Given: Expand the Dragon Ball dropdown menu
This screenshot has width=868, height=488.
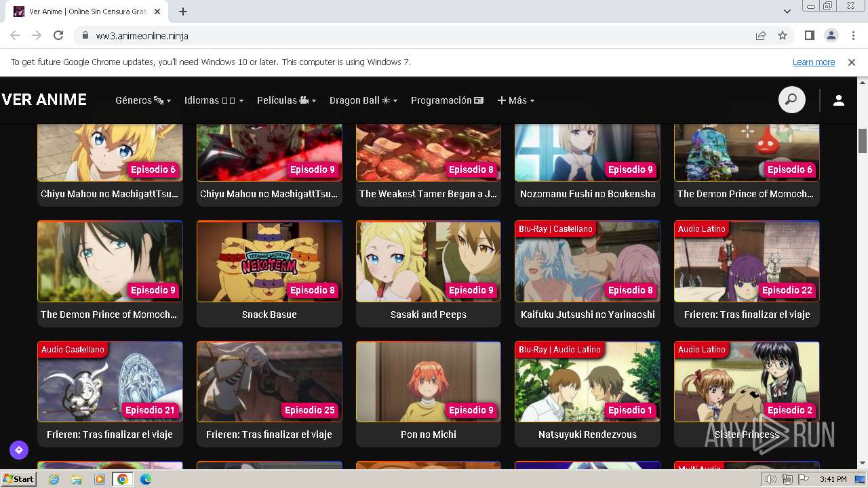Looking at the screenshot, I should (363, 100).
